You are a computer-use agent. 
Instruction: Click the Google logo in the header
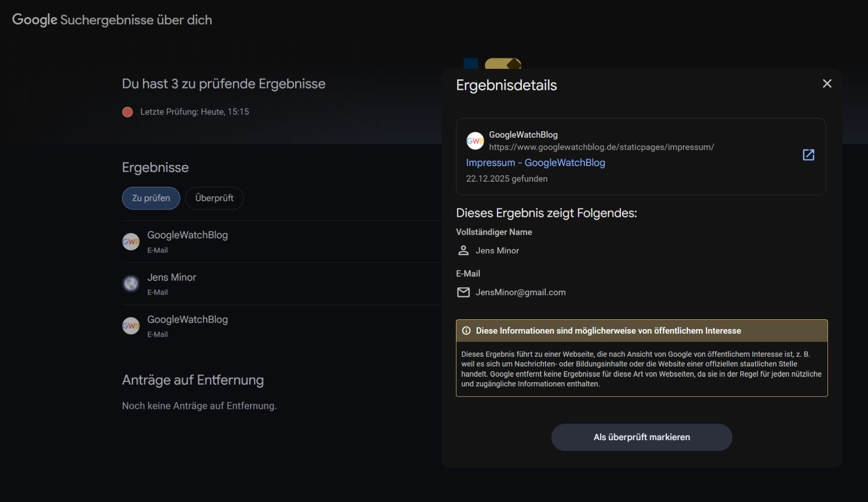point(35,20)
